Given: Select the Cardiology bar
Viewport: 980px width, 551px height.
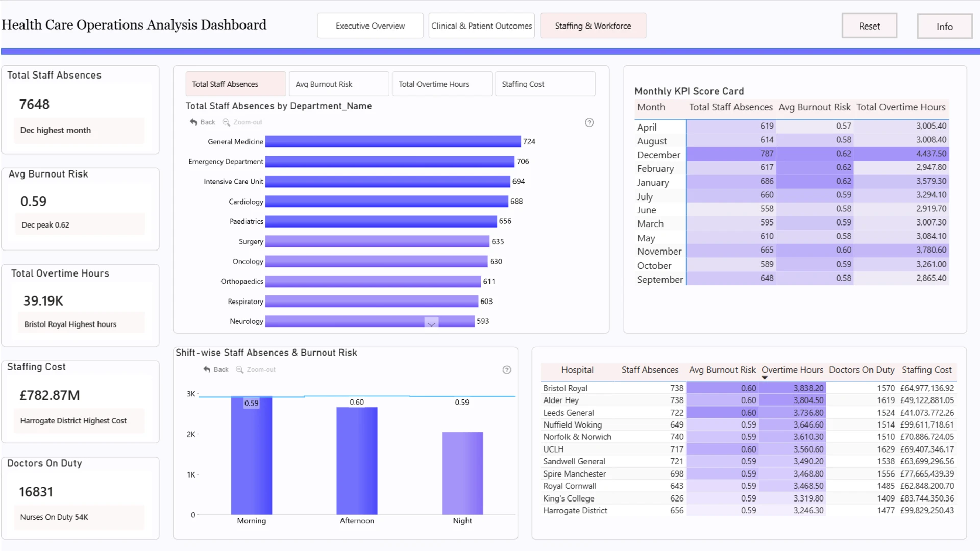Looking at the screenshot, I should 387,202.
